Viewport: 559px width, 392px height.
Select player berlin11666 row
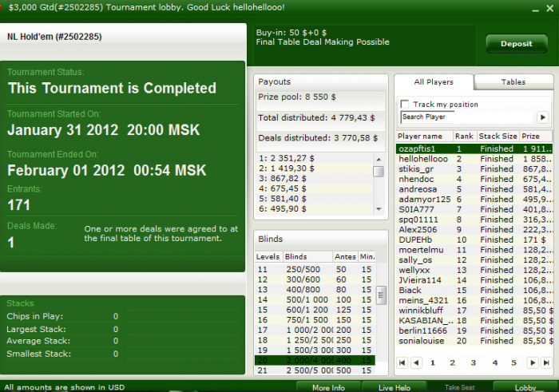[474, 331]
